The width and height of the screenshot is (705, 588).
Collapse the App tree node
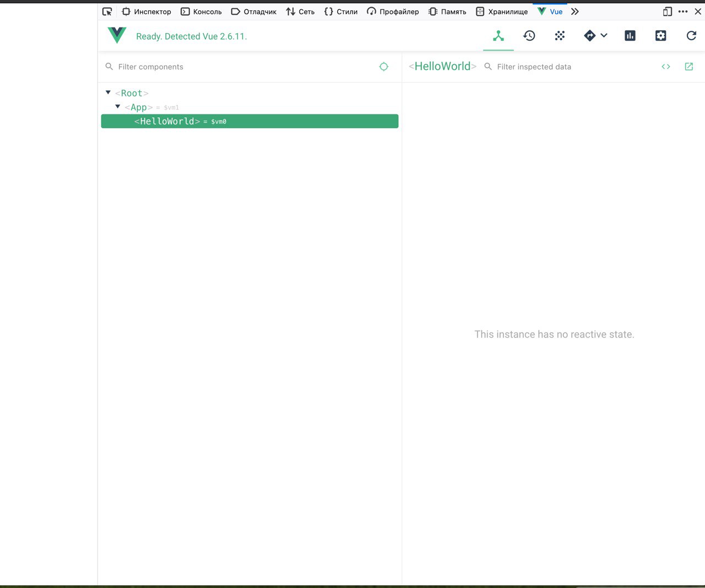coord(117,106)
